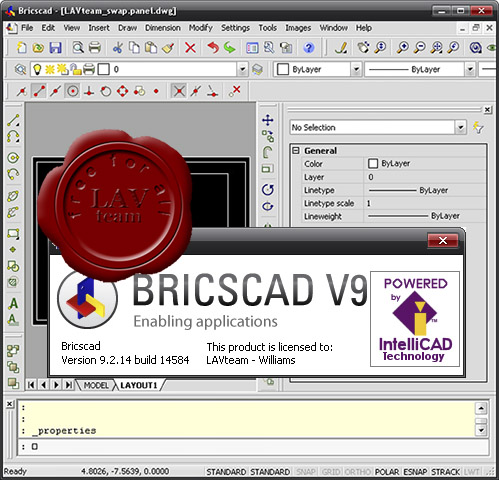Select the Rectangle draw tool
The image size is (499, 480).
(13, 234)
